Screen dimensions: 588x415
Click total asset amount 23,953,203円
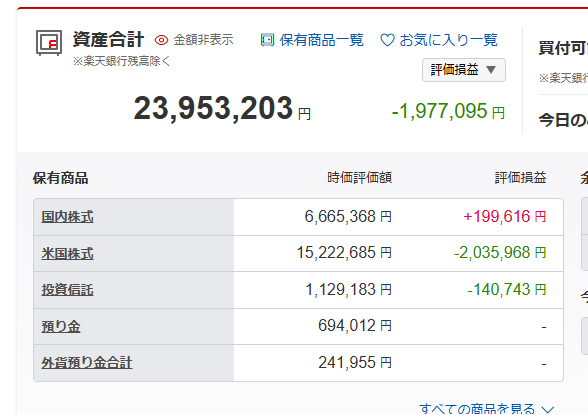tap(222, 108)
